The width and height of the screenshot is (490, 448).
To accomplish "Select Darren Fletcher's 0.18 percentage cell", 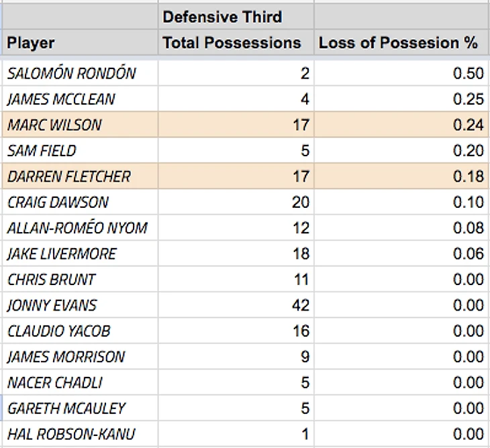I will (x=401, y=176).
